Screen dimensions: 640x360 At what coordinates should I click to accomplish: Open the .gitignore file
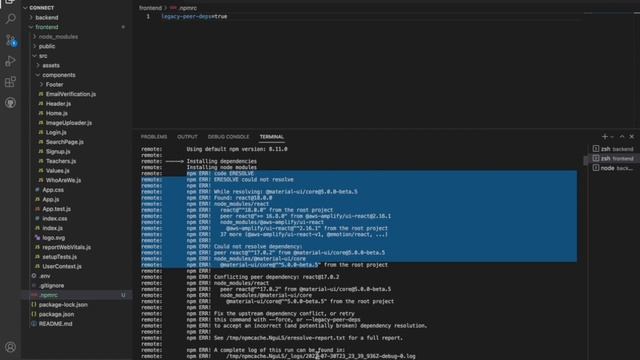click(52, 286)
